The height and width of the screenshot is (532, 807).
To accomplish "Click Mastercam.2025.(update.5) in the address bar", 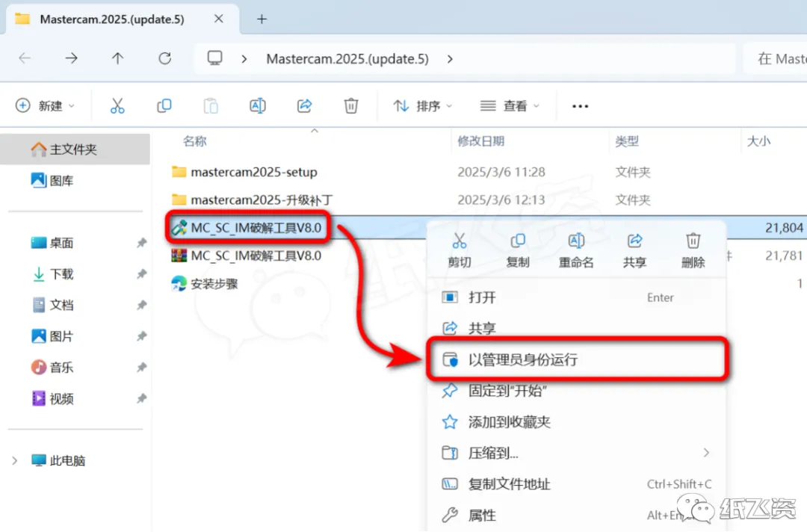I will coord(347,59).
